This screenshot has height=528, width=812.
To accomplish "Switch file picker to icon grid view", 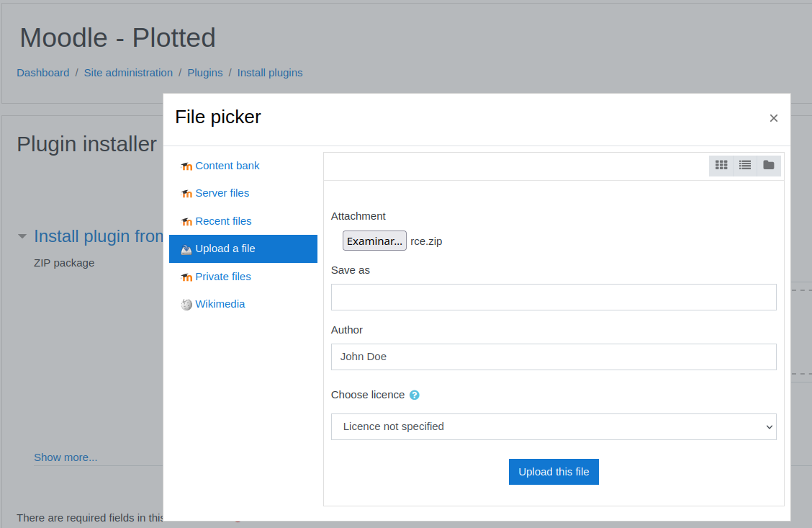I will [x=721, y=165].
